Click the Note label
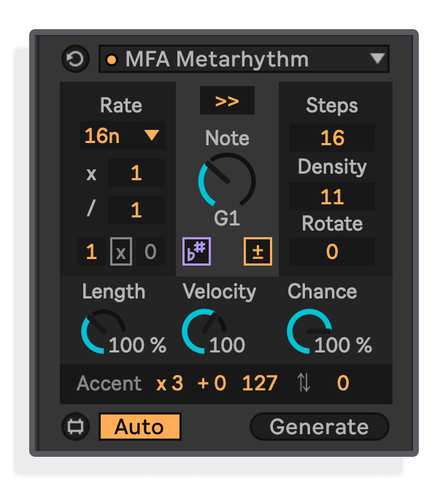Viewport: 448px width, 486px height. pos(227,138)
